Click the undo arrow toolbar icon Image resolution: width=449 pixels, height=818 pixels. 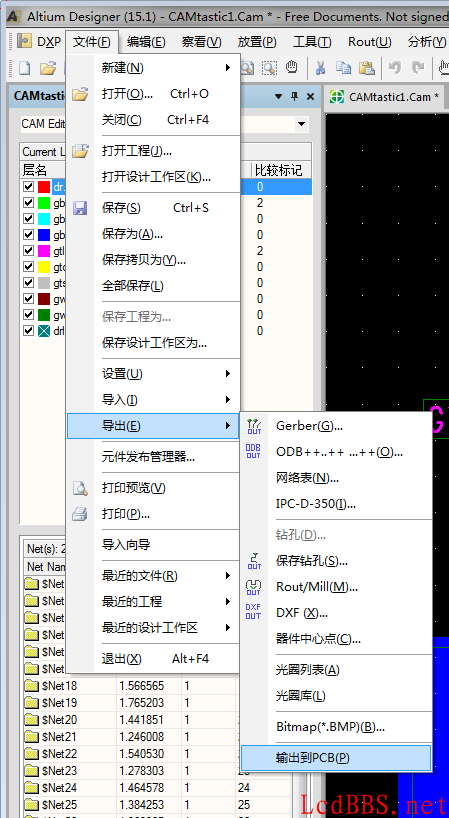(x=395, y=68)
